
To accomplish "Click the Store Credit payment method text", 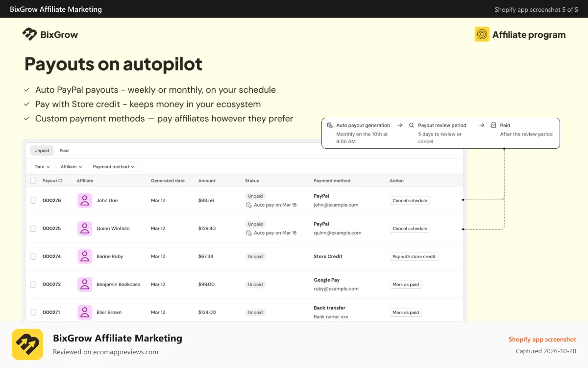I will click(x=328, y=256).
